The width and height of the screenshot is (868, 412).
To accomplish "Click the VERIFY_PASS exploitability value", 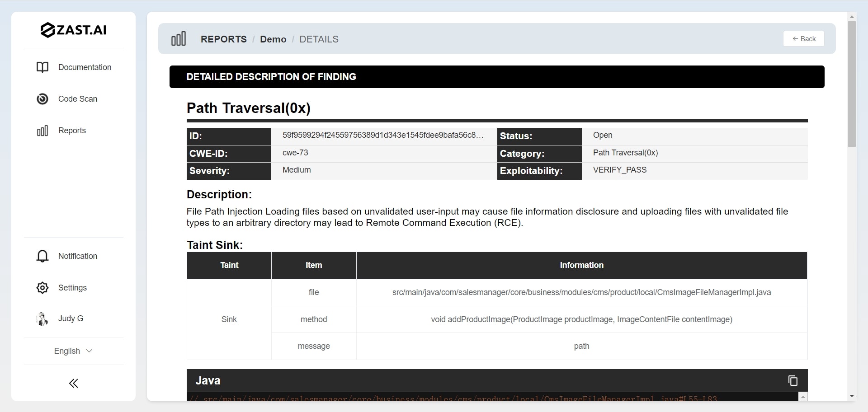I will [620, 170].
